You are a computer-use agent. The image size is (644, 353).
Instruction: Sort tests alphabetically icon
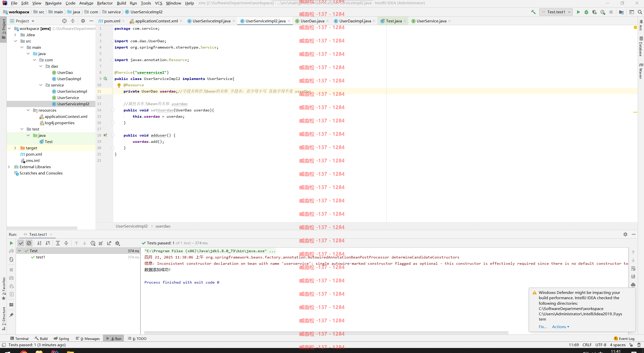(39, 243)
